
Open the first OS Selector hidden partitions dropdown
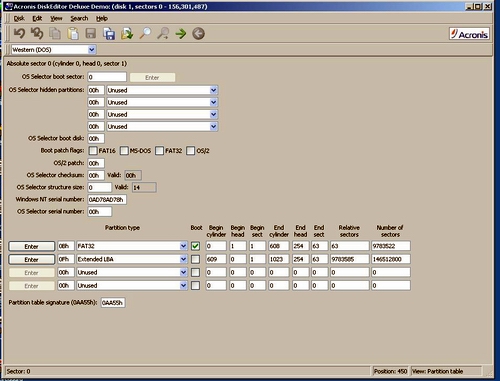pos(214,90)
